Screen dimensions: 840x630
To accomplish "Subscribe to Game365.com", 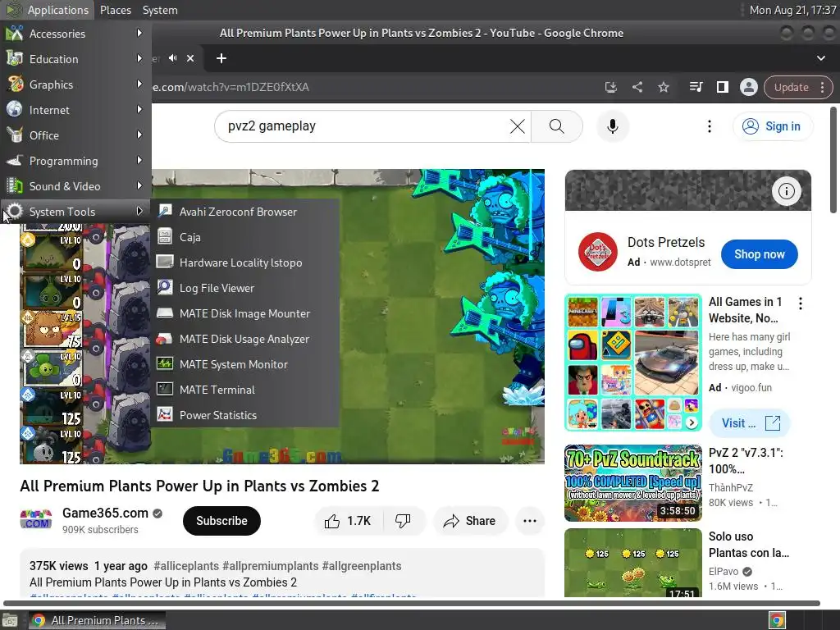I will 221,521.
